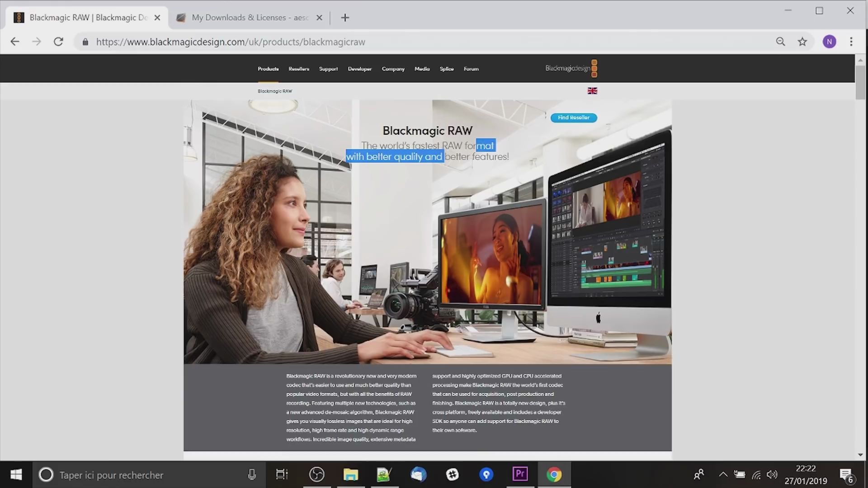Screen dimensions: 868x488
Task: Open the Windows Start menu
Action: coord(16,474)
